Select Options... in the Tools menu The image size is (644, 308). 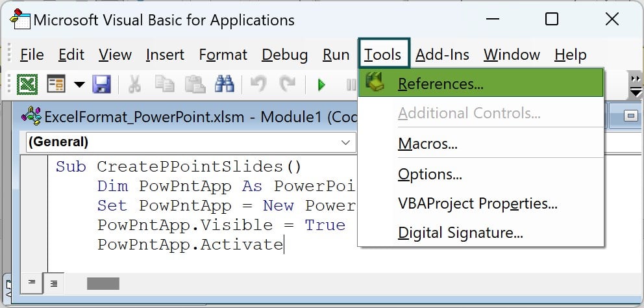pos(481,174)
